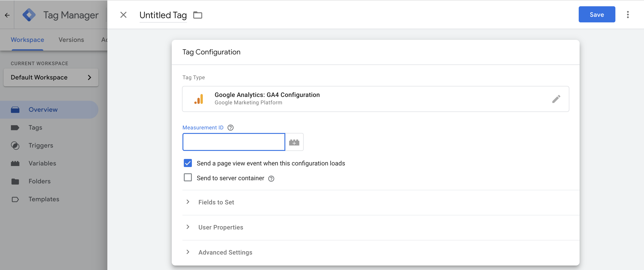Click the Folders icon in sidebar
This screenshot has width=644, height=270.
coord(15,181)
